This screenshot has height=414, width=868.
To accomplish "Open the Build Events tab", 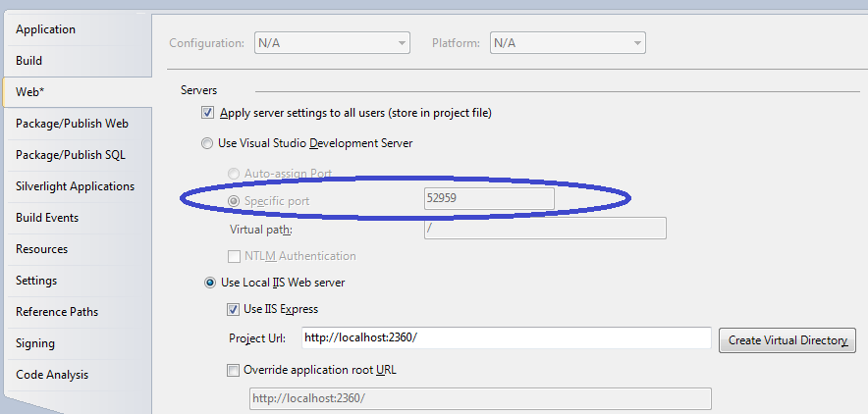I will [x=47, y=218].
